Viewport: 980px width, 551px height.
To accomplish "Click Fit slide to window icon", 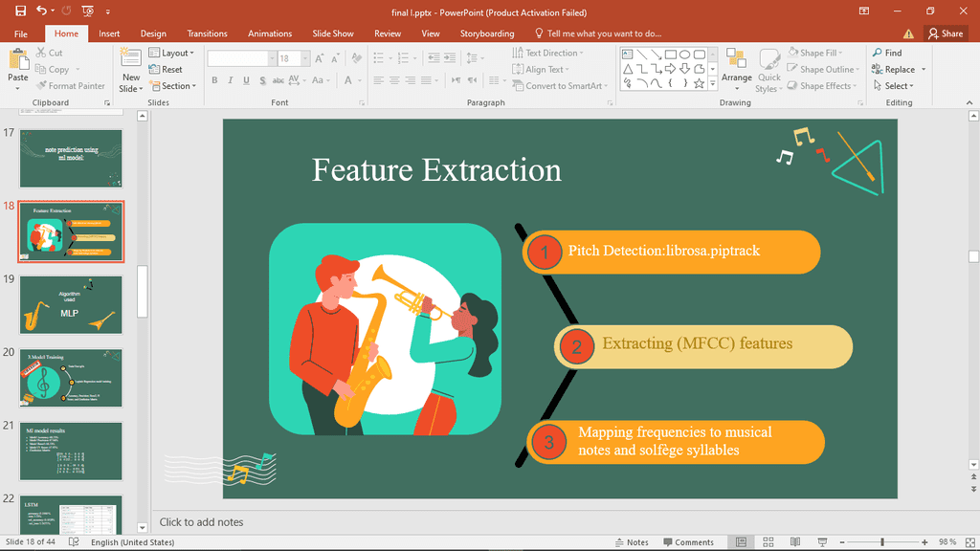I will (x=966, y=542).
